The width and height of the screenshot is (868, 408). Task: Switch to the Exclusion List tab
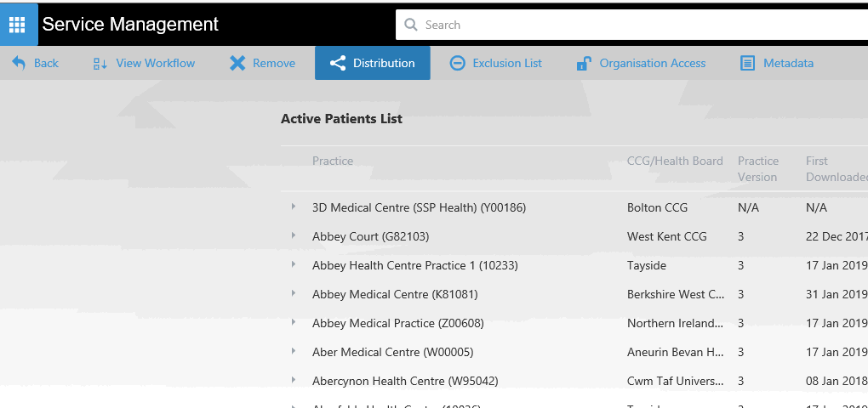click(x=506, y=63)
